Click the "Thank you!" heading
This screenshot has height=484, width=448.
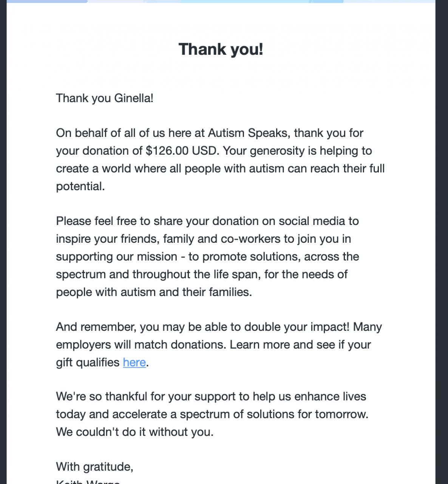click(x=221, y=50)
